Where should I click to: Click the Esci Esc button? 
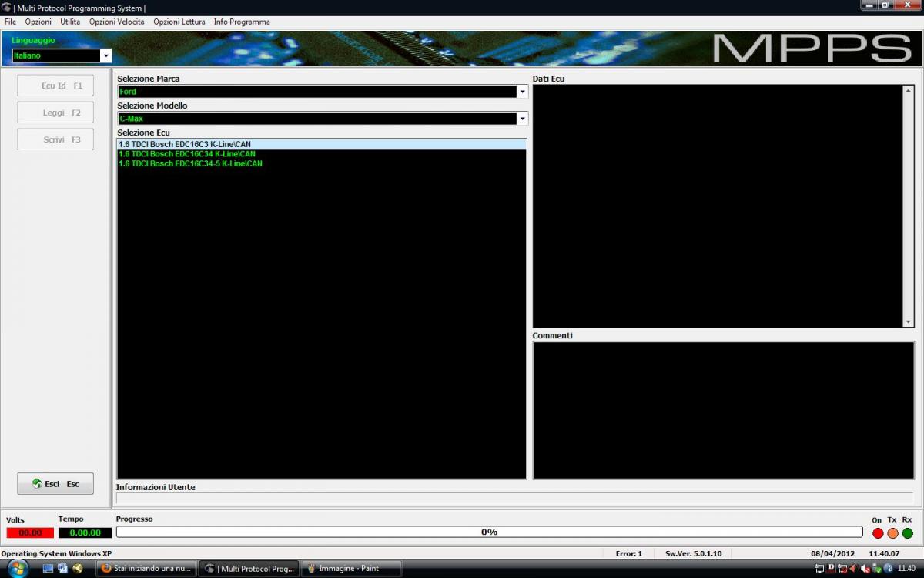pyautogui.click(x=55, y=484)
